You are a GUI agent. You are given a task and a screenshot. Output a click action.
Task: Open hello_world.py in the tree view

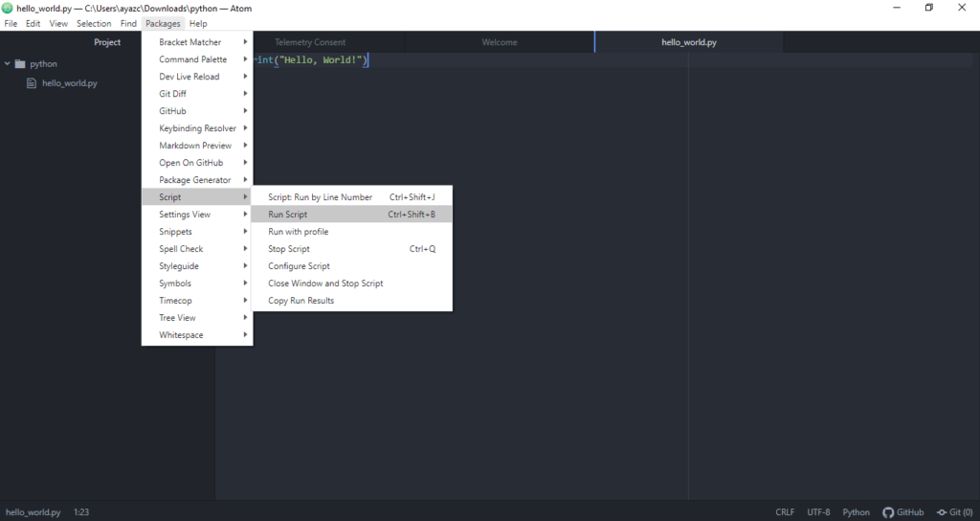point(69,83)
